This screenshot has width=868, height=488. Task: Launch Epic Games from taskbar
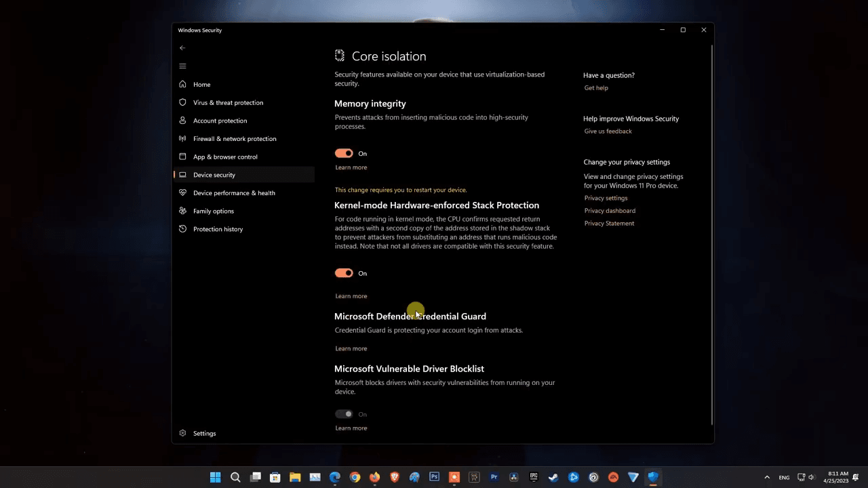534,477
